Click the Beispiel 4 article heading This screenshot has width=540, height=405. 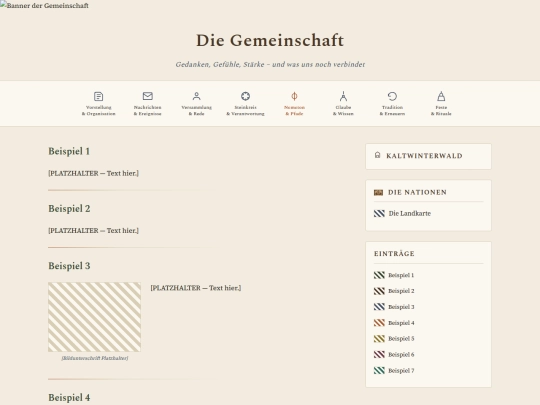(x=69, y=397)
